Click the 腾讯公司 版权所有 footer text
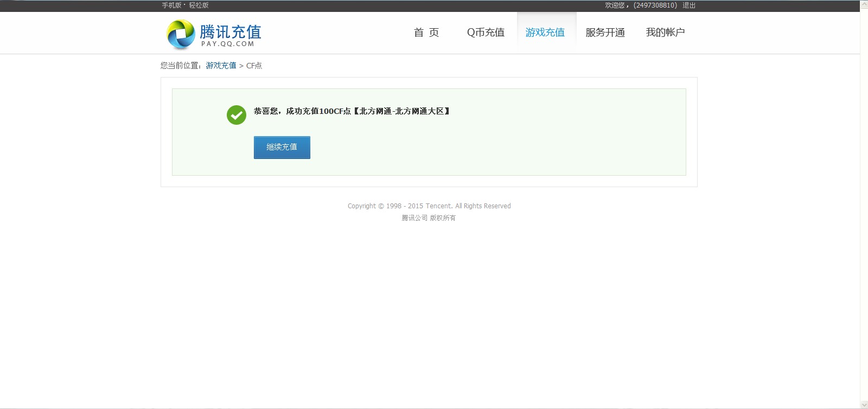Image resolution: width=868 pixels, height=409 pixels. pyautogui.click(x=429, y=218)
